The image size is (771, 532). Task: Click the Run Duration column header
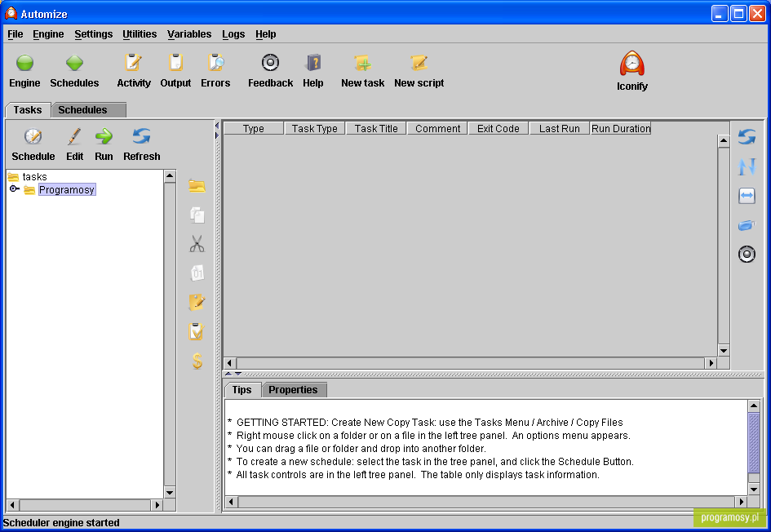[621, 128]
